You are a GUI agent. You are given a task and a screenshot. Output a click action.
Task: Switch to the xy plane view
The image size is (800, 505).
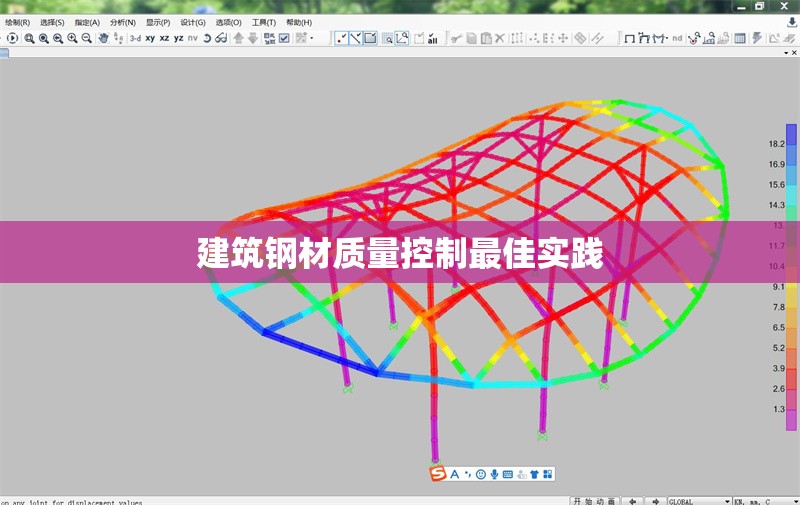[x=150, y=38]
